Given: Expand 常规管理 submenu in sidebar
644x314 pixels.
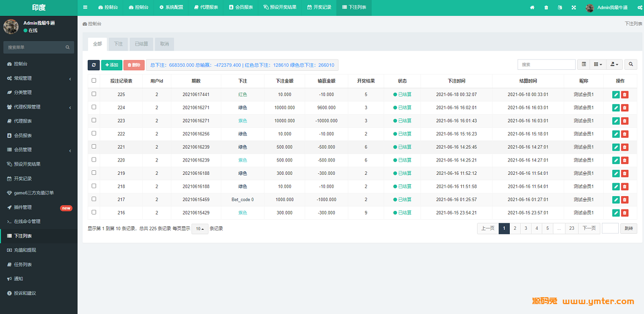Looking at the screenshot, I should pyautogui.click(x=39, y=78).
